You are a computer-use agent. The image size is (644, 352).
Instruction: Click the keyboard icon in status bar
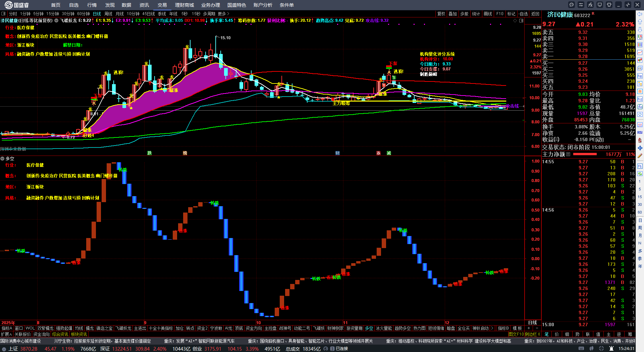pyautogui.click(x=581, y=349)
